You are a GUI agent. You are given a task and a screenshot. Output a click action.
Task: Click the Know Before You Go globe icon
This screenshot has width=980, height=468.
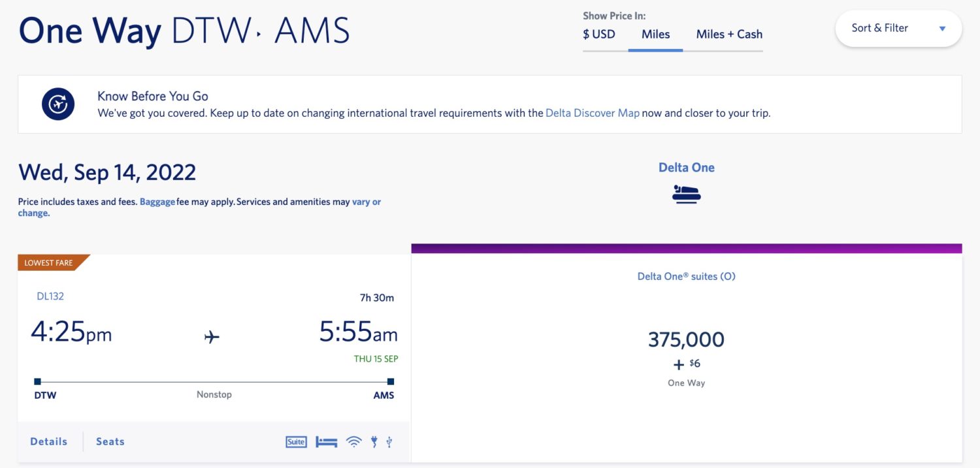click(58, 104)
